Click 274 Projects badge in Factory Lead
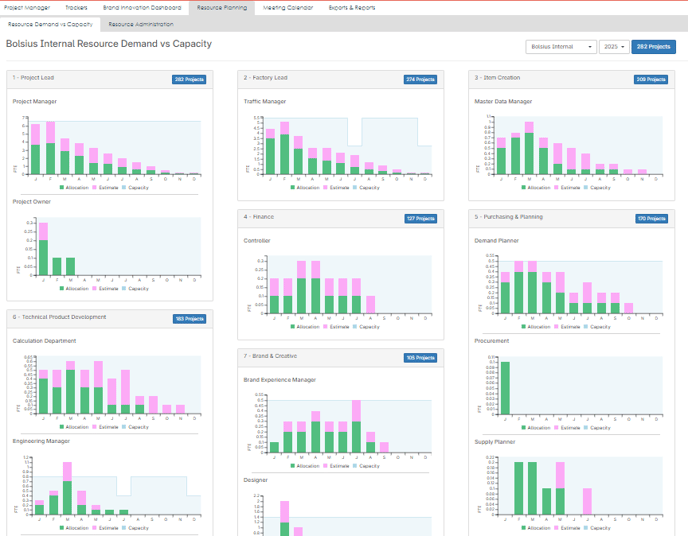The height and width of the screenshot is (536, 688). [x=420, y=79]
